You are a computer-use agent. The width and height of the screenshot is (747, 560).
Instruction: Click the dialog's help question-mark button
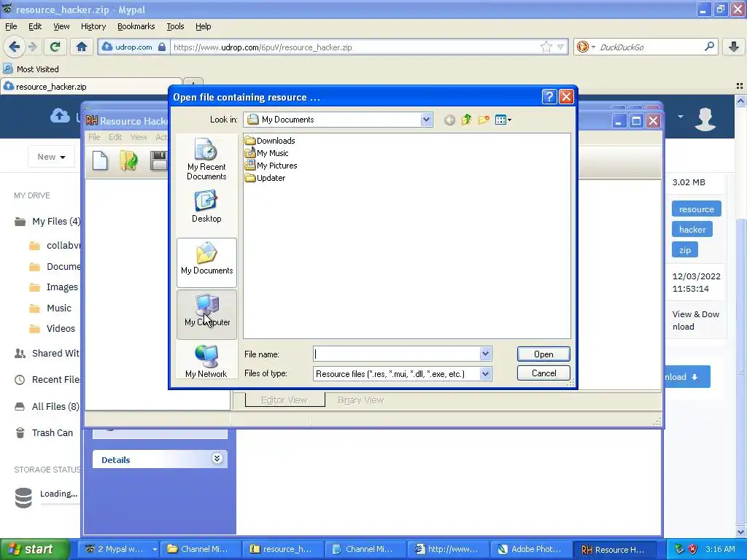tap(549, 97)
